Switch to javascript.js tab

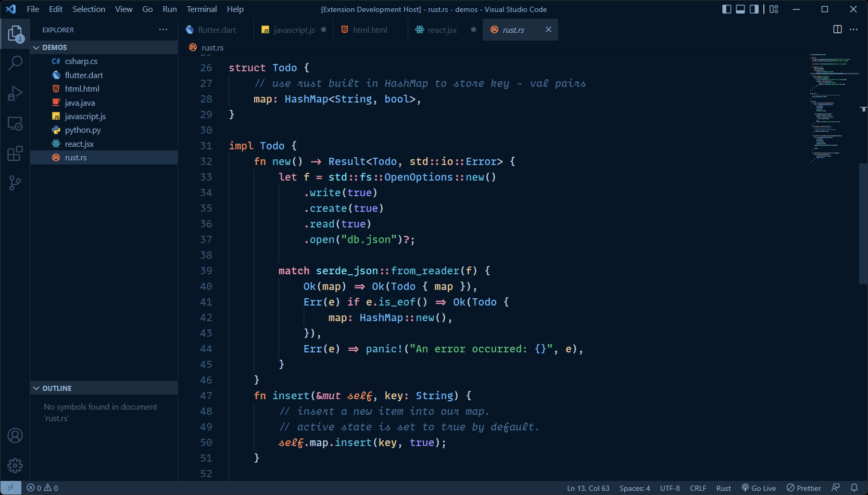coord(294,30)
